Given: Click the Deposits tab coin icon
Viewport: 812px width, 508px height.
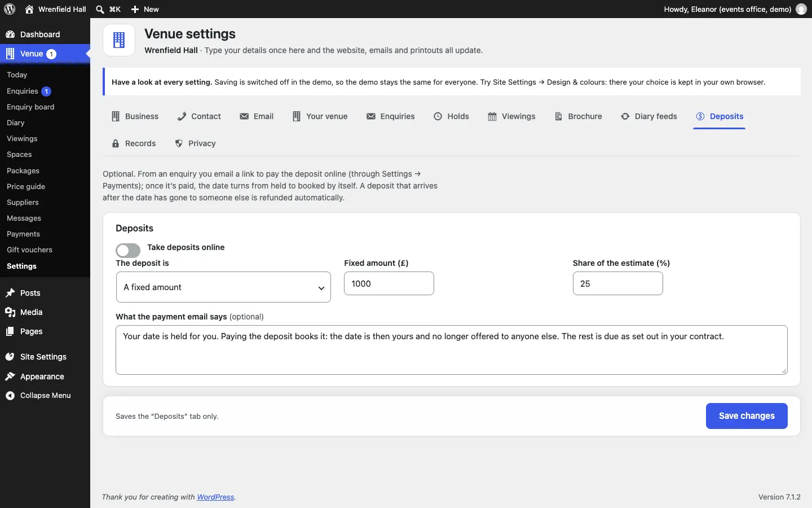Looking at the screenshot, I should coord(700,116).
